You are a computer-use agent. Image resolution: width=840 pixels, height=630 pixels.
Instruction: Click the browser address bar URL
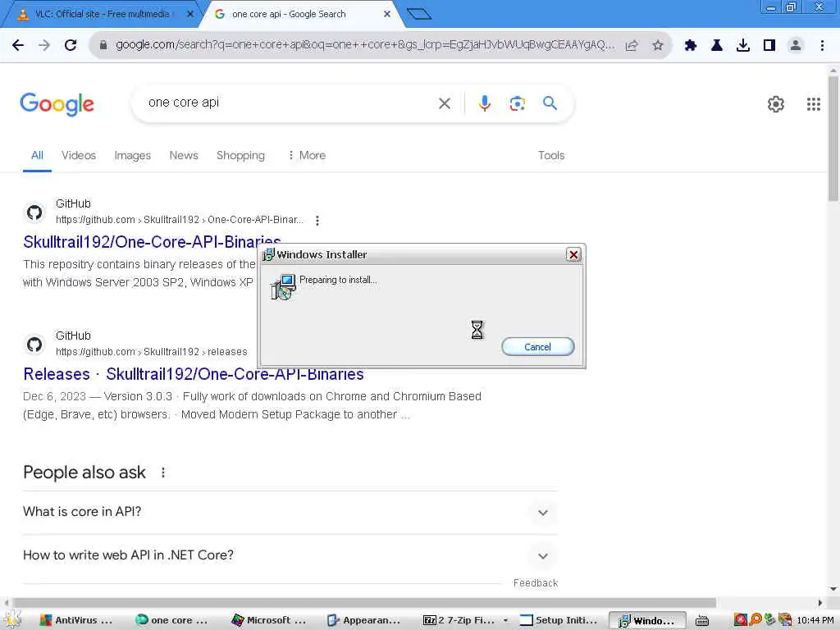365,45
